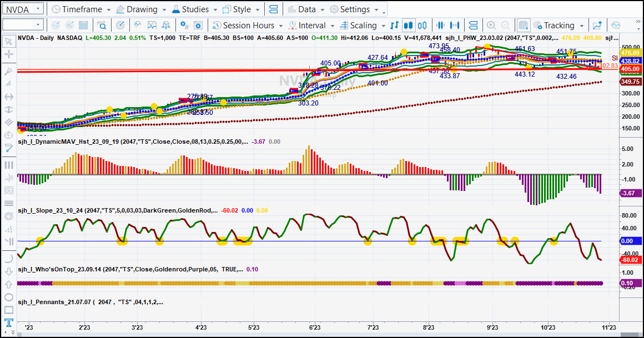Click the stacked panels icon beside Style
The width and height of the screenshot is (644, 338).
pyautogui.click(x=273, y=9)
